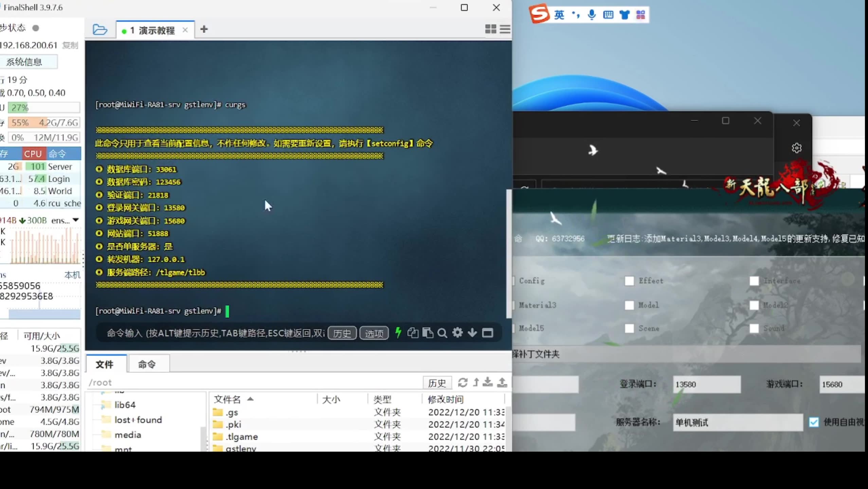Refresh the file list with refresh icon
Image resolution: width=868 pixels, height=489 pixels.
pos(463,382)
